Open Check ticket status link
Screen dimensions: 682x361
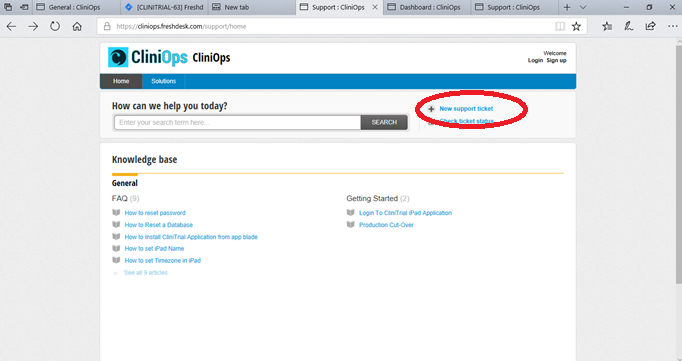(467, 121)
